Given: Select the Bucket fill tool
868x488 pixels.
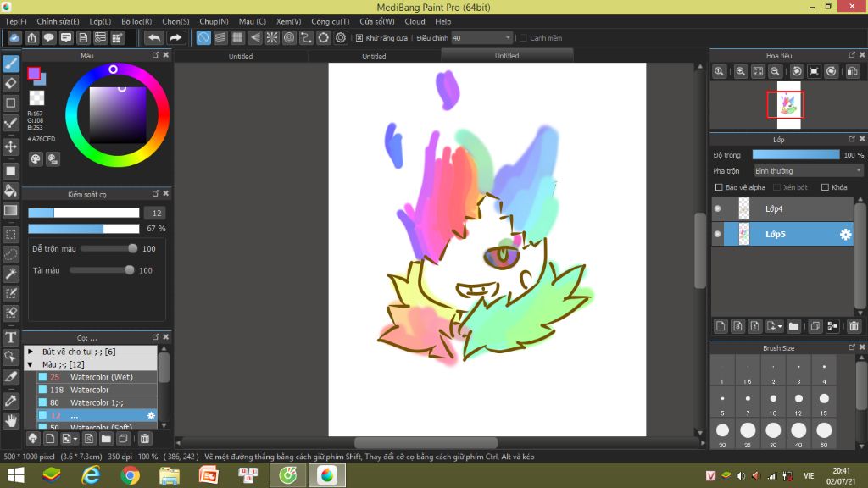Looking at the screenshot, I should [x=11, y=191].
